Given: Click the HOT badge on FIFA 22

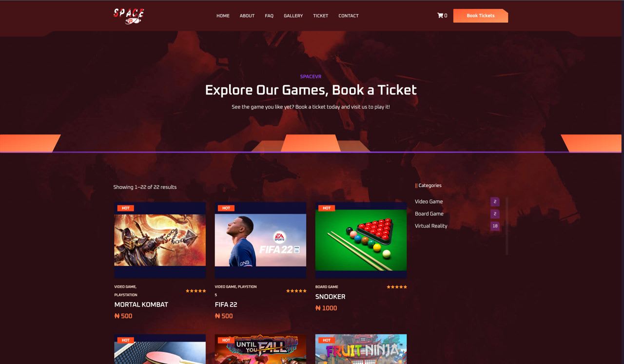Looking at the screenshot, I should click(x=226, y=208).
